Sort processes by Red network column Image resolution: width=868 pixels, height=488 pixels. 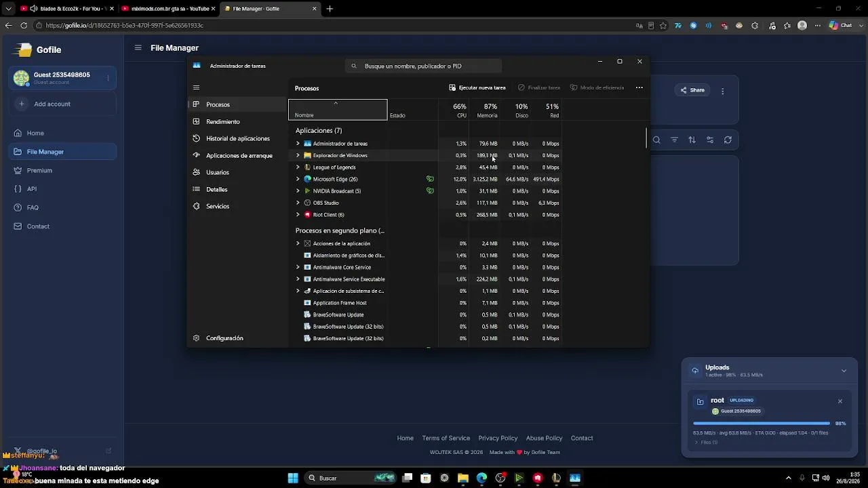point(547,110)
